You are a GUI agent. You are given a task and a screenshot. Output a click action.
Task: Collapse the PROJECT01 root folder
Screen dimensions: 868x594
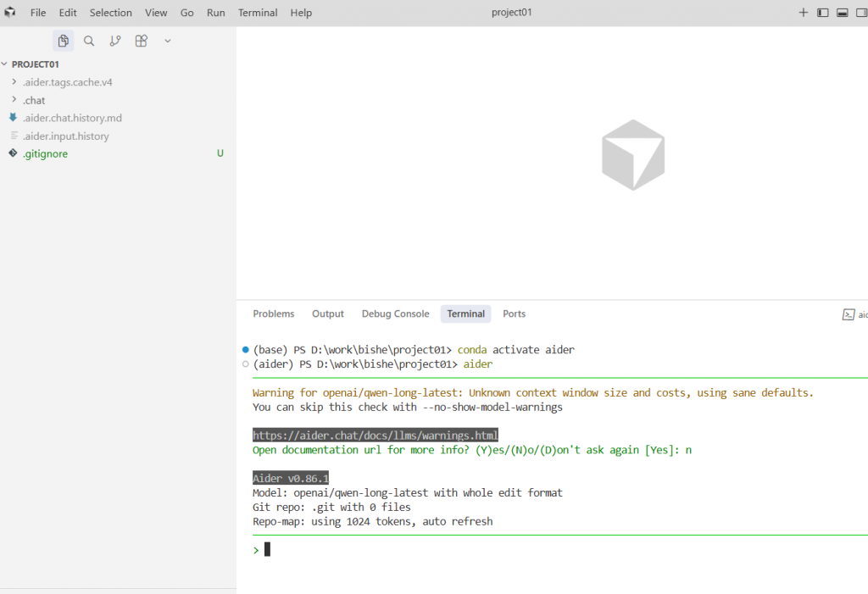coord(35,64)
